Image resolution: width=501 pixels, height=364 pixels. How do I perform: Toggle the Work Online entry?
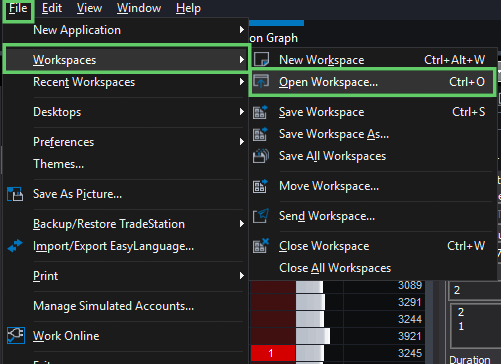(x=66, y=336)
